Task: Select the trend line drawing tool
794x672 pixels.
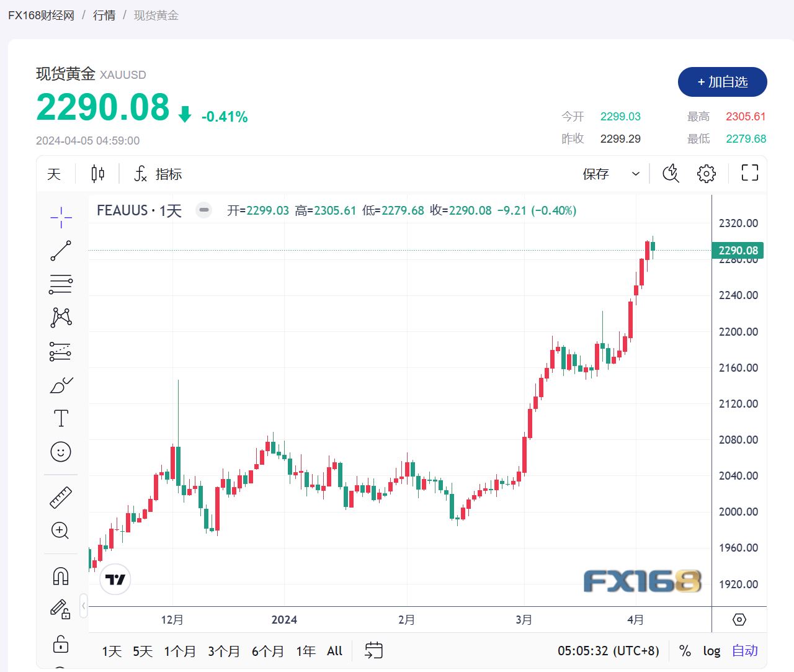Action: click(x=60, y=251)
